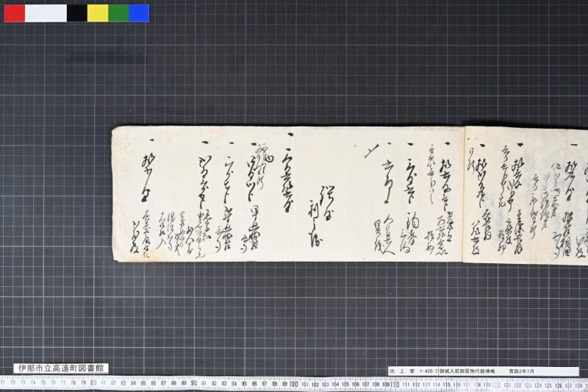Click the 120 mark on the ruler
This screenshot has height=392, width=588.
(x=497, y=385)
